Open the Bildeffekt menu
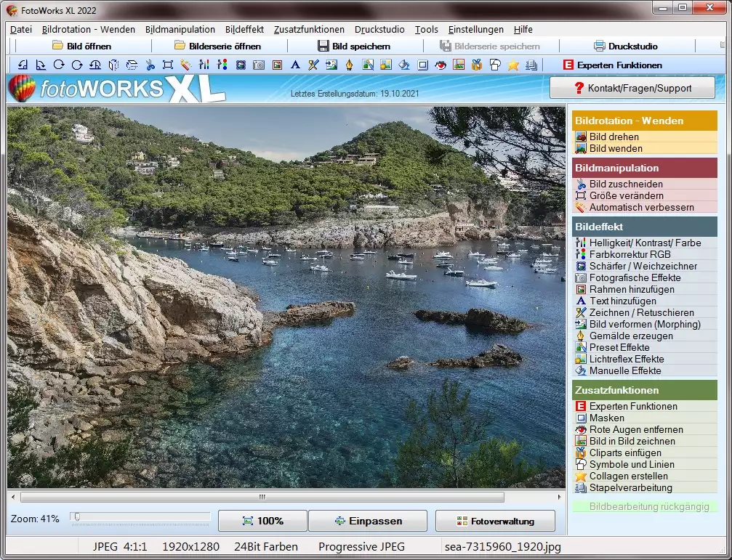Image resolution: width=732 pixels, height=560 pixels. click(244, 30)
